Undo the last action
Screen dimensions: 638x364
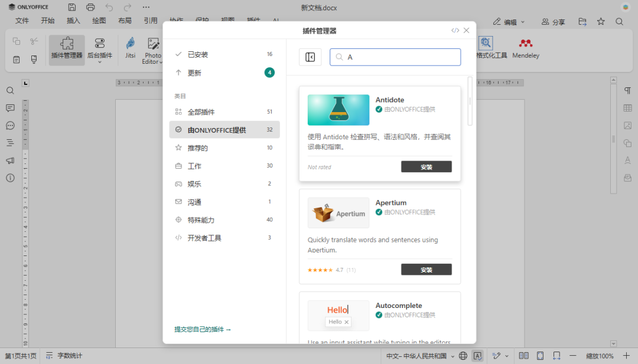[x=109, y=7]
